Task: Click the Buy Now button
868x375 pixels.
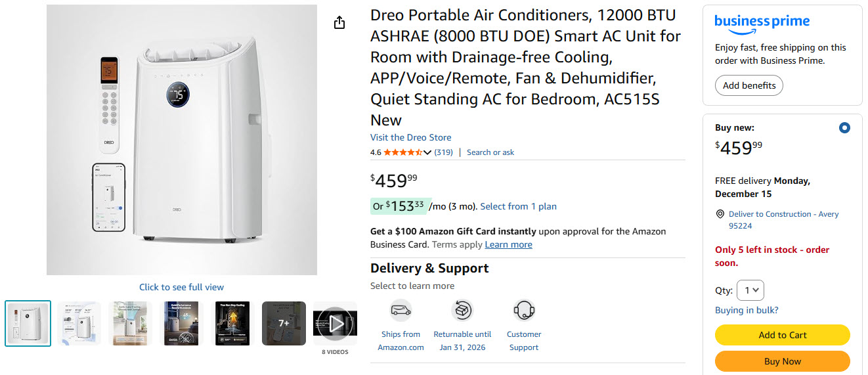Action: pyautogui.click(x=782, y=361)
